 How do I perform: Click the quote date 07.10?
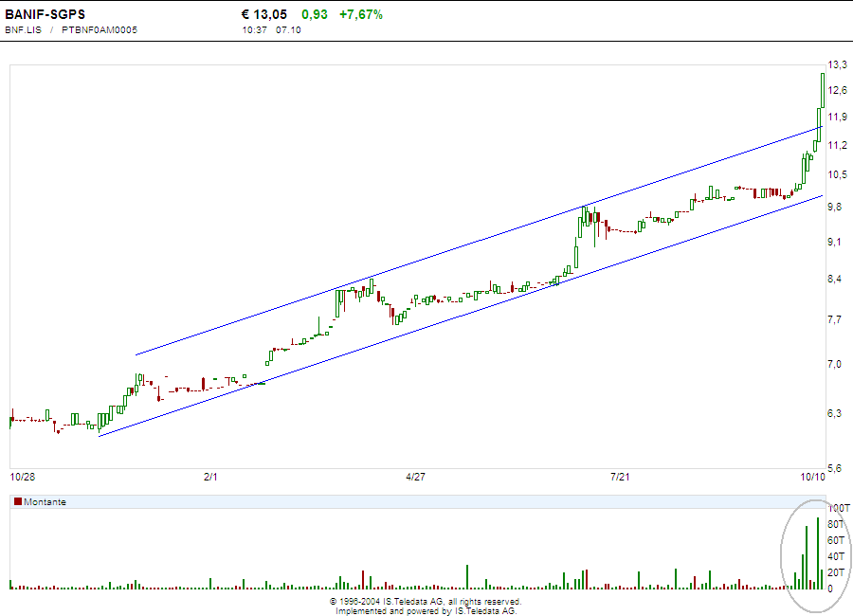coord(288,30)
